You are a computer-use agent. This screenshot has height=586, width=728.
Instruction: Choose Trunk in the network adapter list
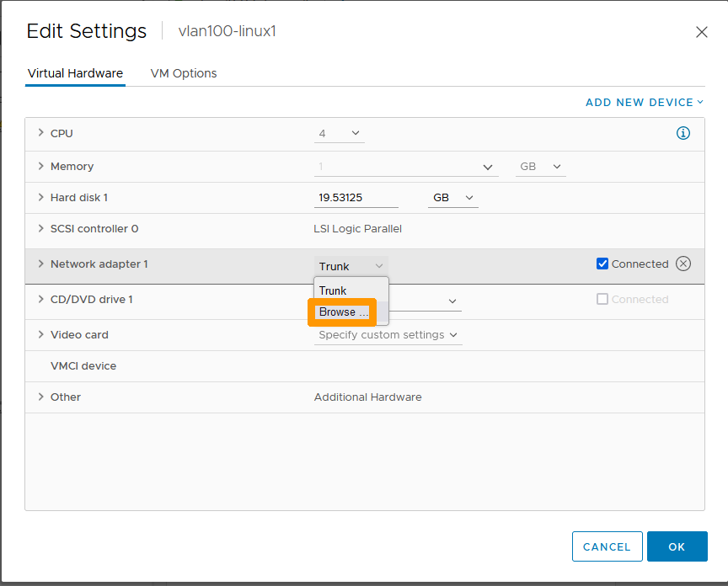click(332, 290)
